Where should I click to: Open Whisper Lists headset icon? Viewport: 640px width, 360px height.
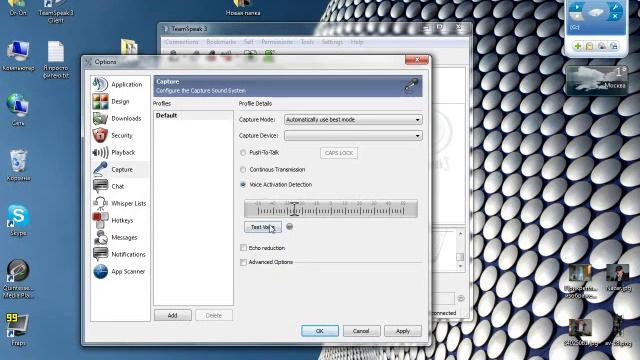click(x=100, y=203)
